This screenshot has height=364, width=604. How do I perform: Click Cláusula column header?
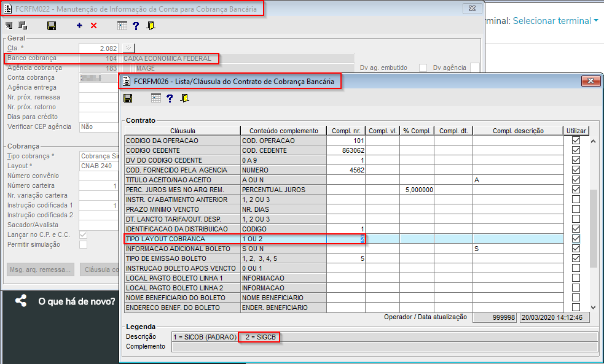coord(182,131)
